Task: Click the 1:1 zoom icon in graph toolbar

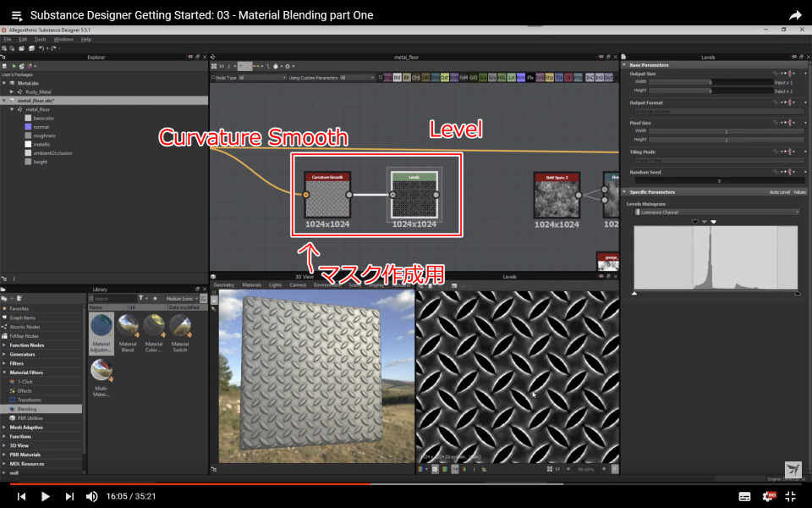Action: 222,66
